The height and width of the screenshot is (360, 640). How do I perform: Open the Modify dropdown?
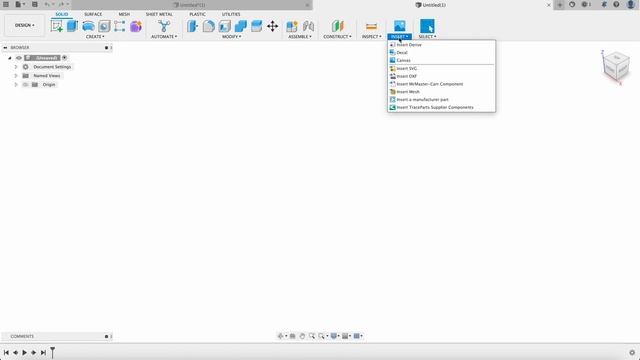coord(231,37)
